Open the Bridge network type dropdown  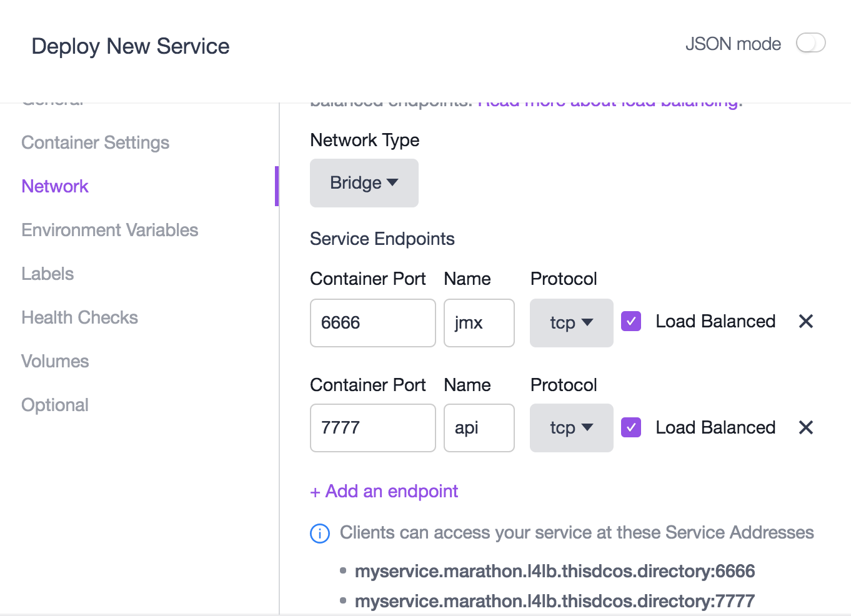click(x=364, y=183)
